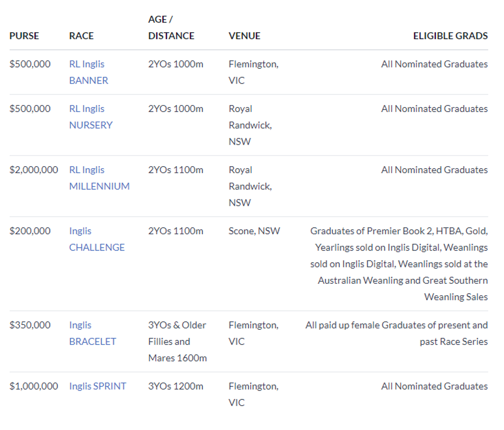The height and width of the screenshot is (430, 504).
Task: Open the Inglis BRACELET race link
Action: click(92, 333)
